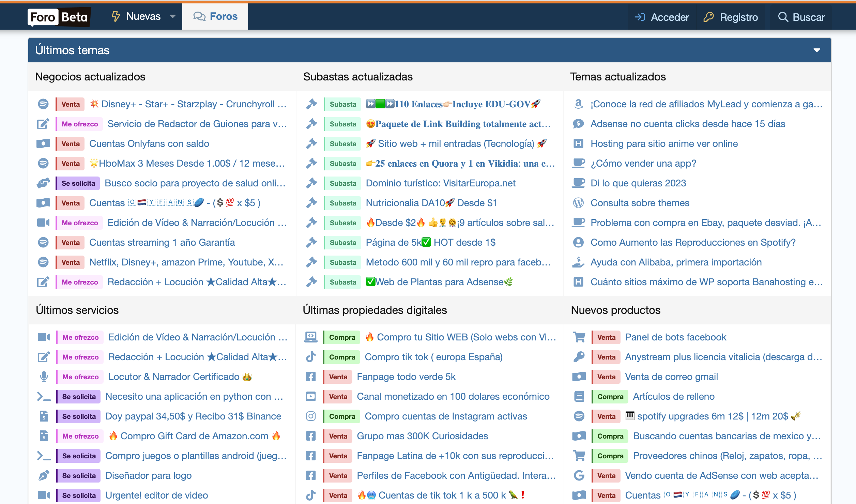Open Panel de bots facebook product
This screenshot has height=504, width=856.
coord(675,337)
